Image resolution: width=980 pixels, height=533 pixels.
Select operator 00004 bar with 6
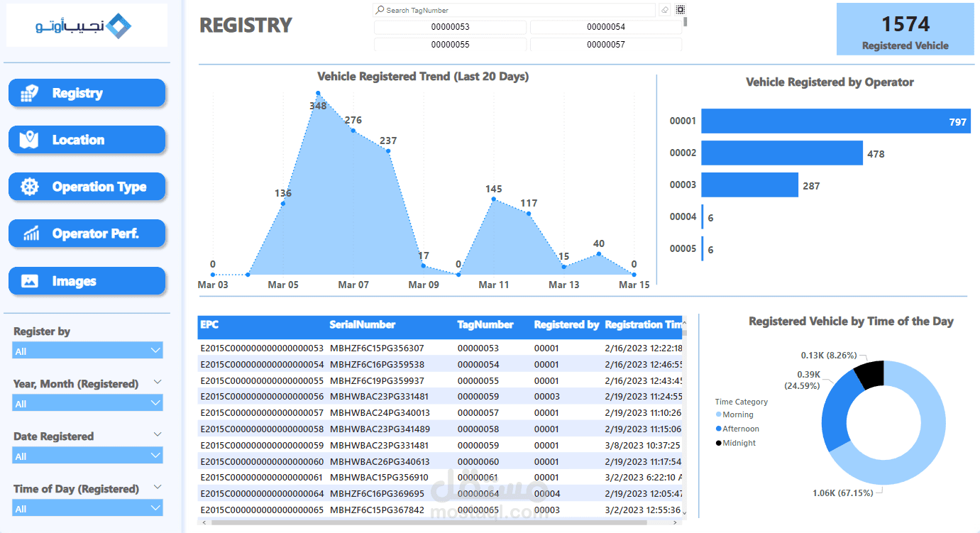703,217
